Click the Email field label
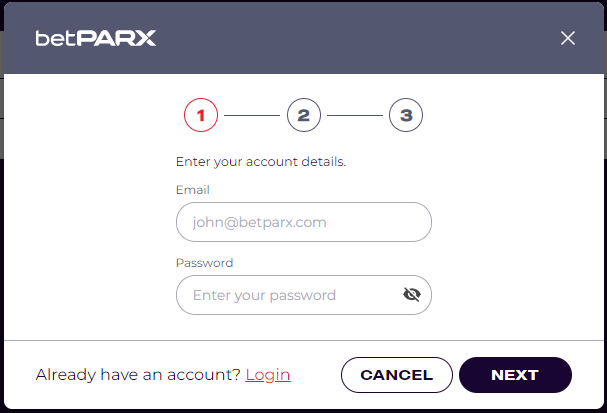Image resolution: width=607 pixels, height=413 pixels. (193, 190)
